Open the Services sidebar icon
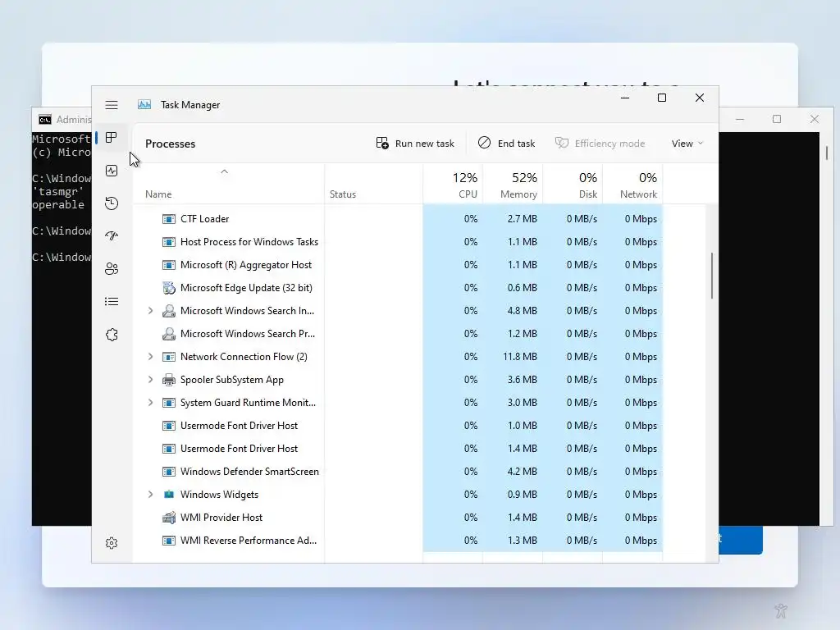 click(112, 335)
